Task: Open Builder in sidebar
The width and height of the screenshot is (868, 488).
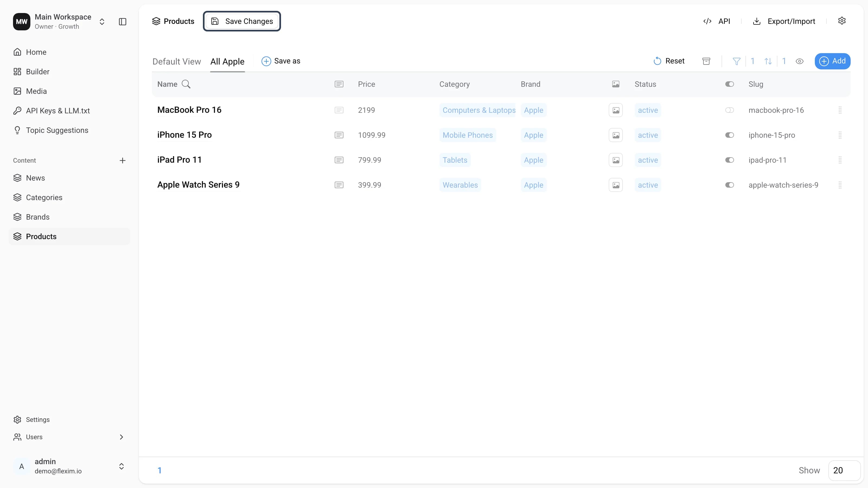Action: [x=69, y=72]
